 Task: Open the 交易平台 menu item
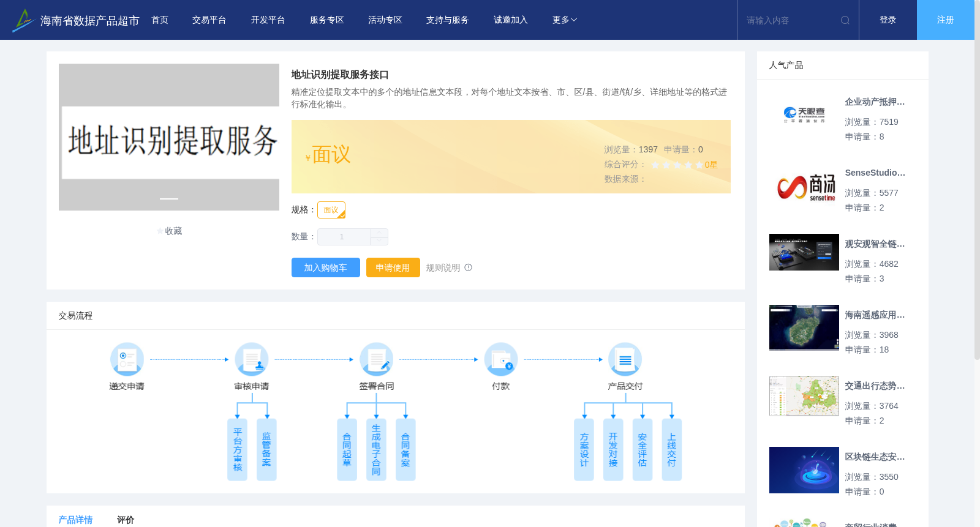point(209,20)
